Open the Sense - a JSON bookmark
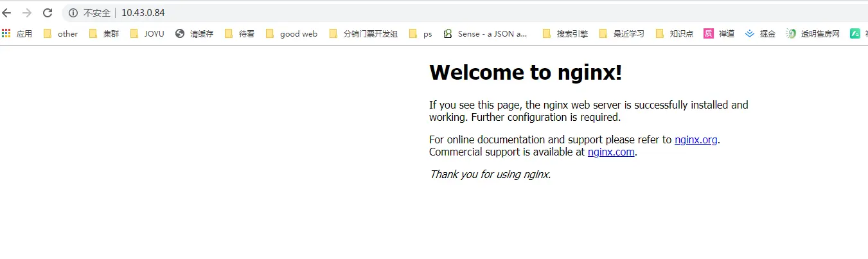 (x=486, y=34)
